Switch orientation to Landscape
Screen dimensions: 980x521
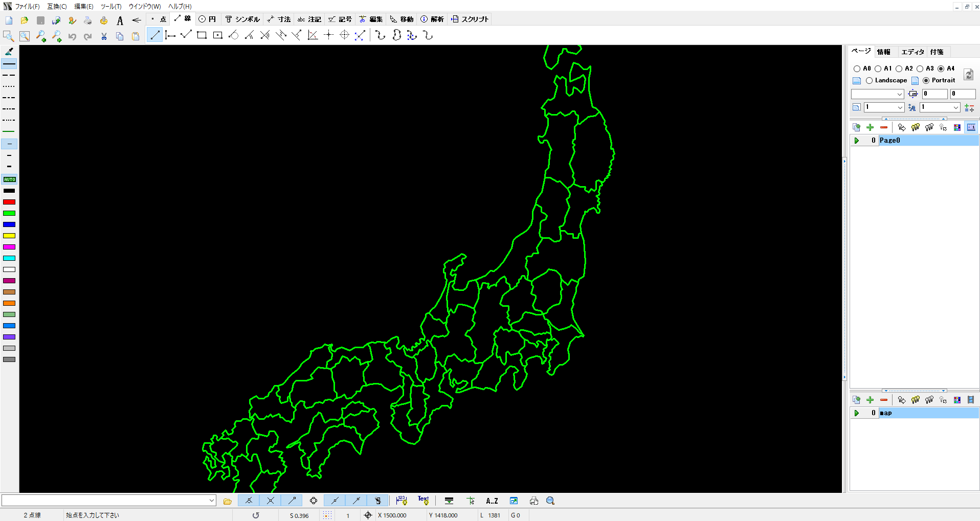pyautogui.click(x=871, y=80)
